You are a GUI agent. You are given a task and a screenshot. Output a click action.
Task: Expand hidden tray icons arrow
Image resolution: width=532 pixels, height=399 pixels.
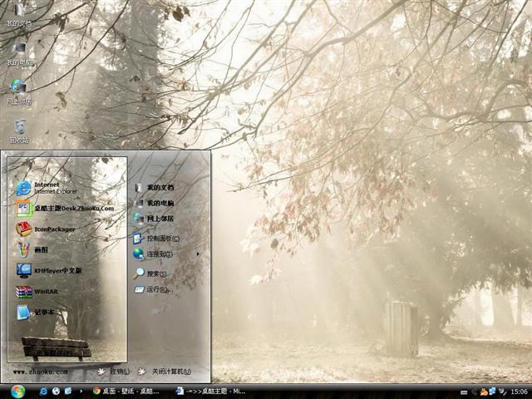click(x=475, y=392)
